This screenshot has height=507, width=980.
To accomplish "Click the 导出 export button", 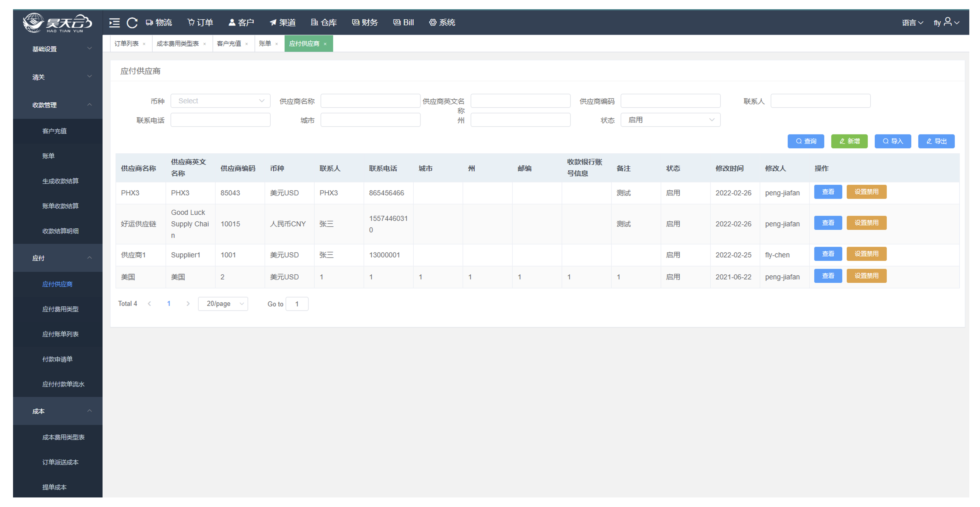I will coord(936,141).
